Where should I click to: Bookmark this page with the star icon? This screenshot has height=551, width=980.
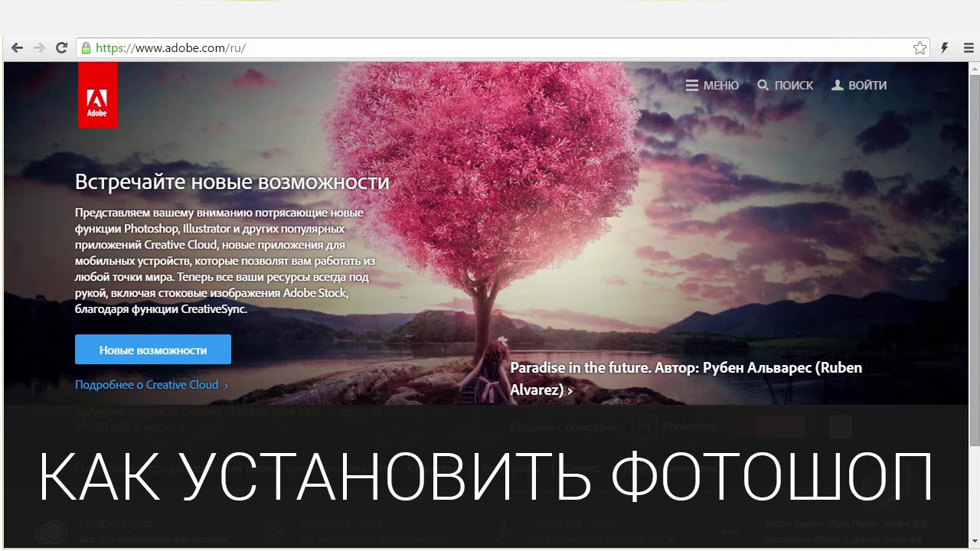coord(920,48)
